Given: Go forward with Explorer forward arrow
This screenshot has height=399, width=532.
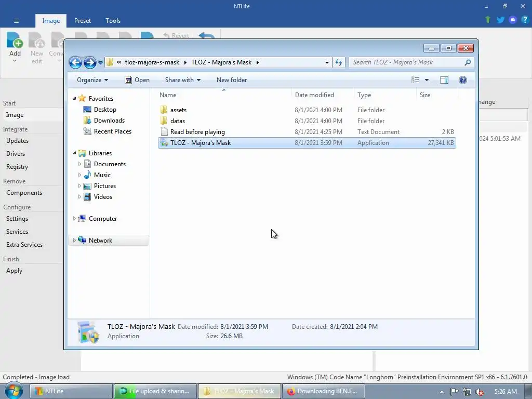Looking at the screenshot, I should click(90, 62).
